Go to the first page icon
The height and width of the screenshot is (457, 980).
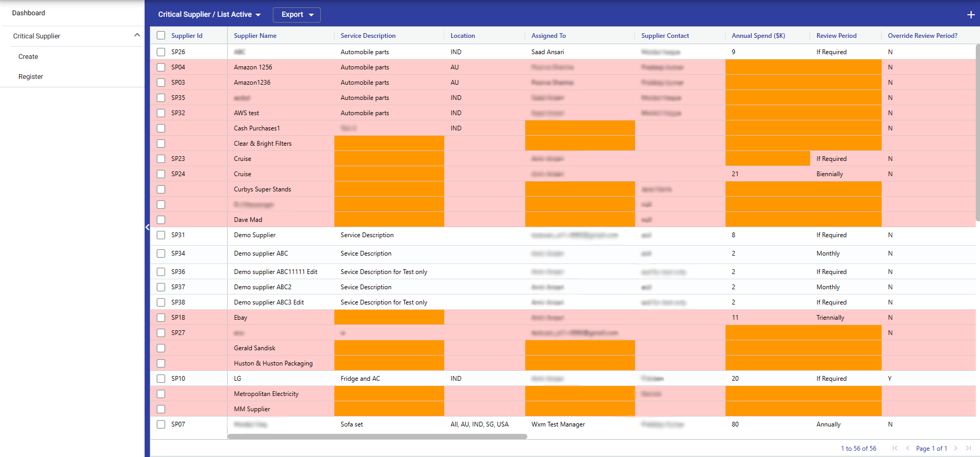(x=895, y=448)
